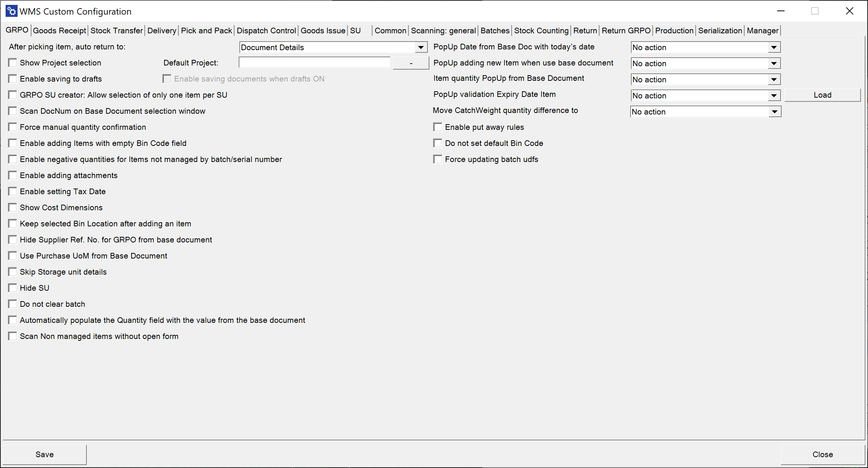868x468 pixels.
Task: Enable put away rules checkbox
Action: pyautogui.click(x=438, y=127)
